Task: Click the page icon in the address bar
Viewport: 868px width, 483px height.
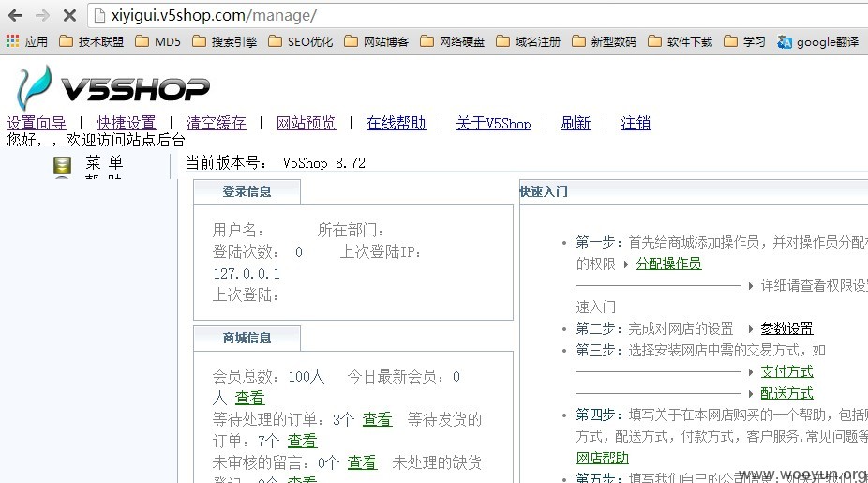Action: (99, 16)
